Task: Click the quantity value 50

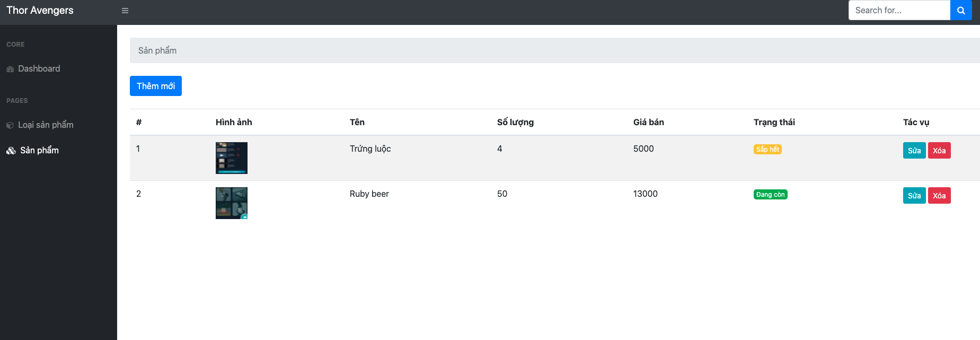Action: click(x=502, y=194)
